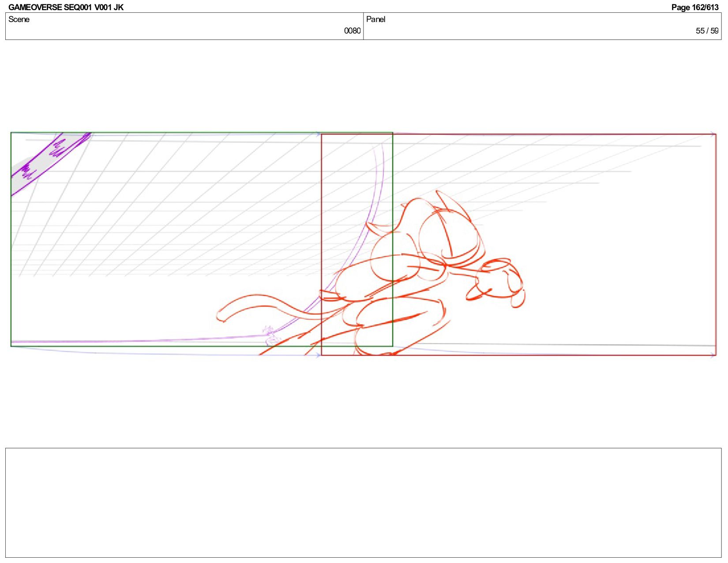
Task: Click the header text 'GAMEOVERSE SEQ001 V001 JK'
Action: pos(66,7)
